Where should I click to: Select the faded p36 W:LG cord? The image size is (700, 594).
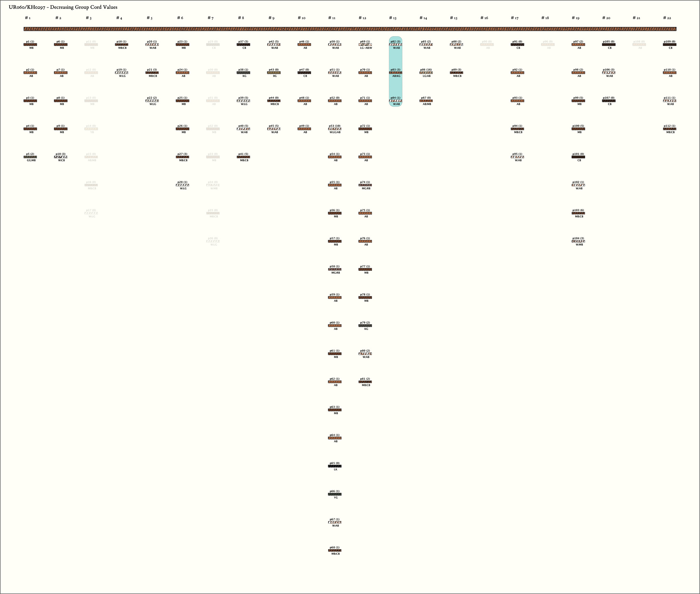[x=213, y=241]
